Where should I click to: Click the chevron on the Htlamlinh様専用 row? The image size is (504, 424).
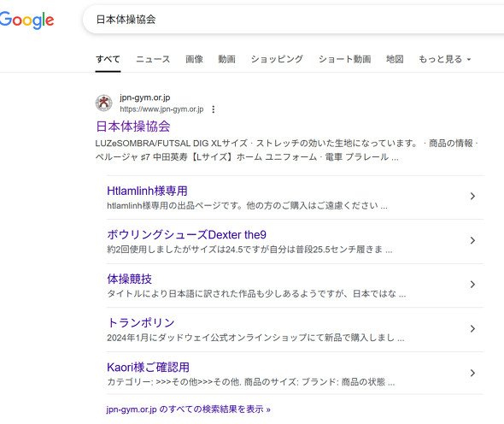click(x=472, y=197)
